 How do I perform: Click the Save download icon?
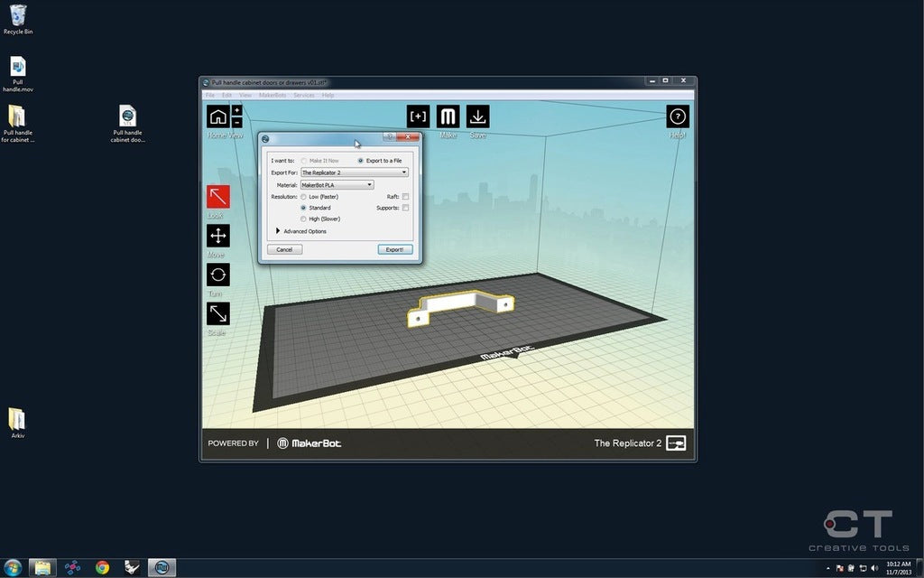tap(478, 117)
